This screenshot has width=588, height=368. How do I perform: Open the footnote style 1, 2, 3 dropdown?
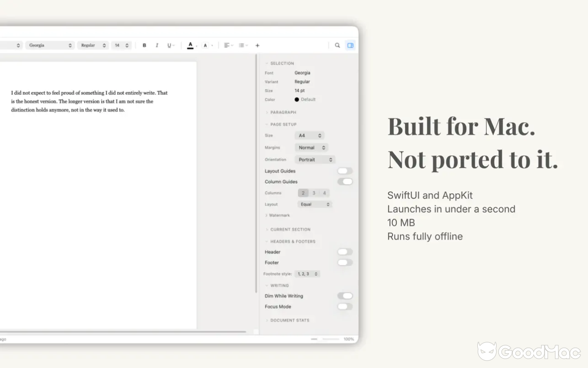pos(307,274)
